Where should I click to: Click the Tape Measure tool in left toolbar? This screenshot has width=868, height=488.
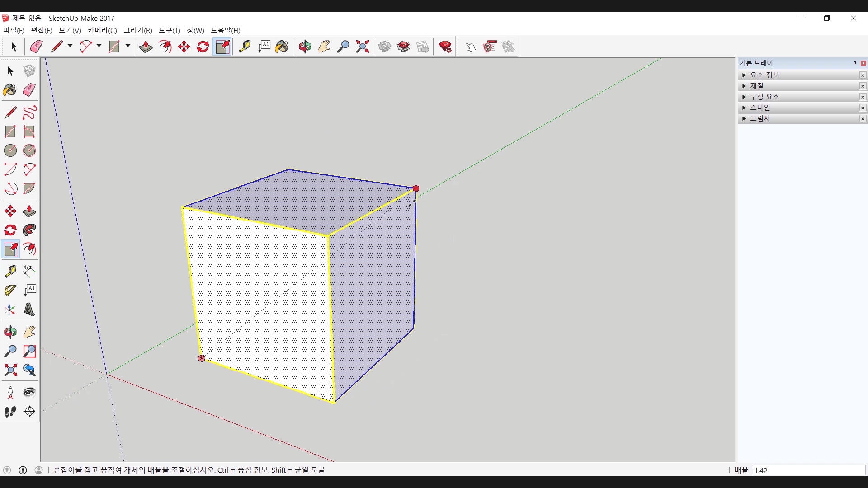click(x=10, y=271)
